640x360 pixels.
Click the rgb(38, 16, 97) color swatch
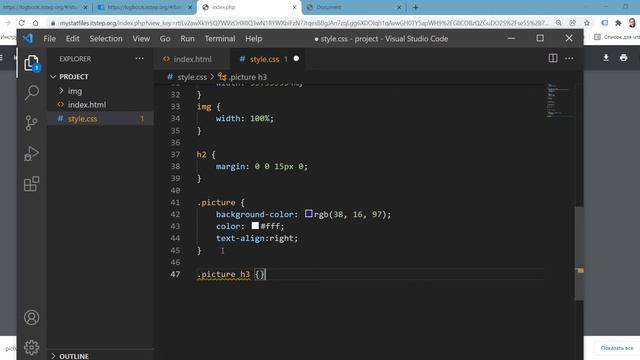coord(309,213)
